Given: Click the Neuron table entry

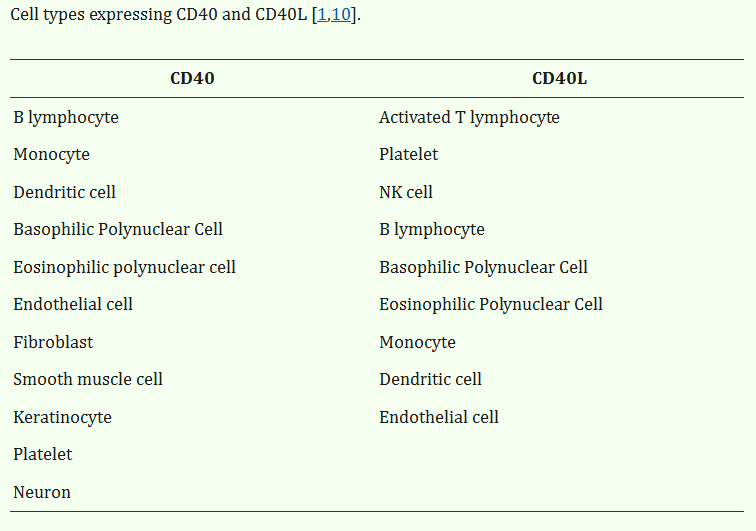Looking at the screenshot, I should coord(42,492).
